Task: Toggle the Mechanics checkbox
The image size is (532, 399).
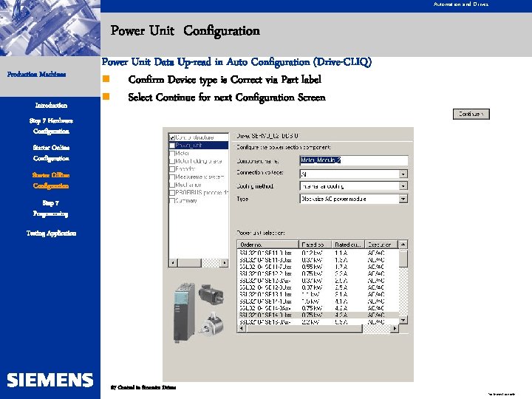Action: tap(172, 185)
